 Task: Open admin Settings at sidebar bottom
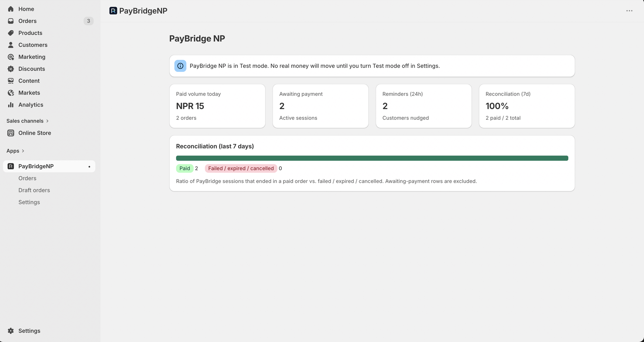[29, 331]
